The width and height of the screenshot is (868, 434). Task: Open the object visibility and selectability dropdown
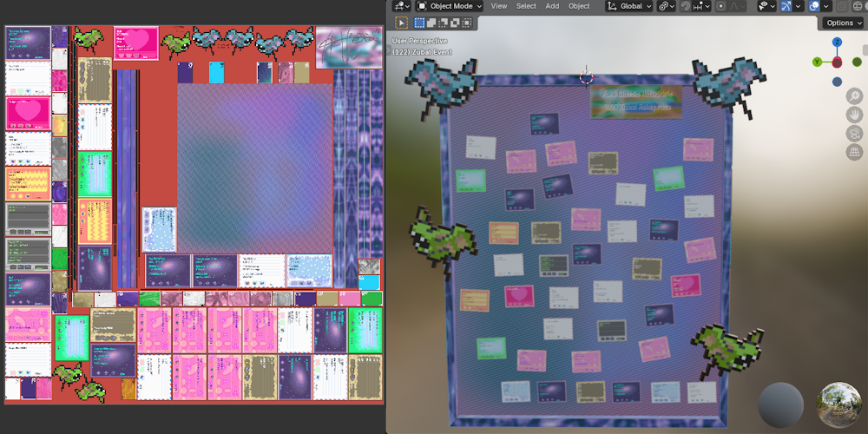766,6
